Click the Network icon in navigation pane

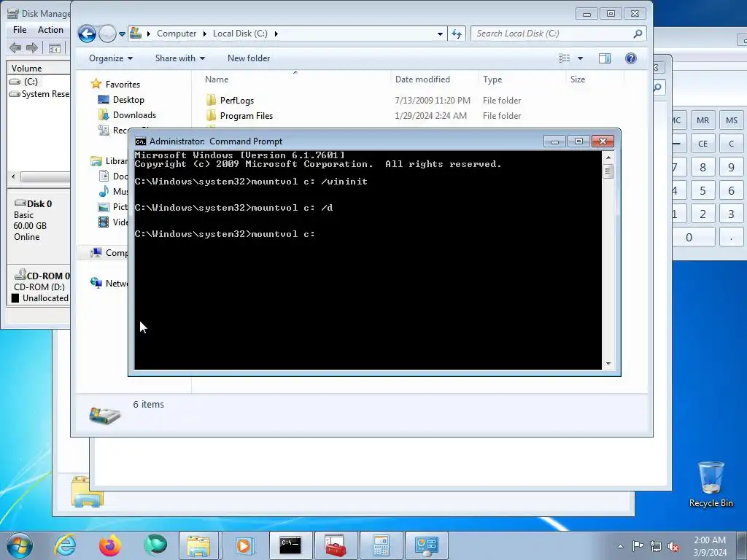coord(96,283)
